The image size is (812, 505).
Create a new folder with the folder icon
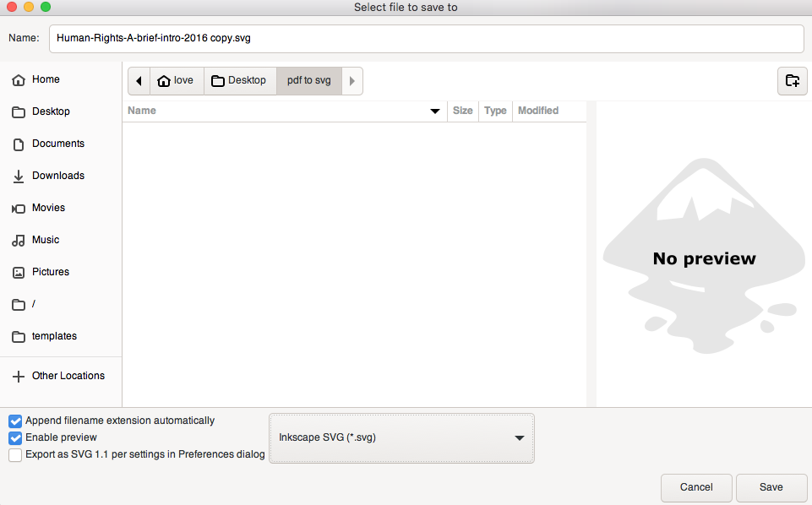tap(792, 80)
